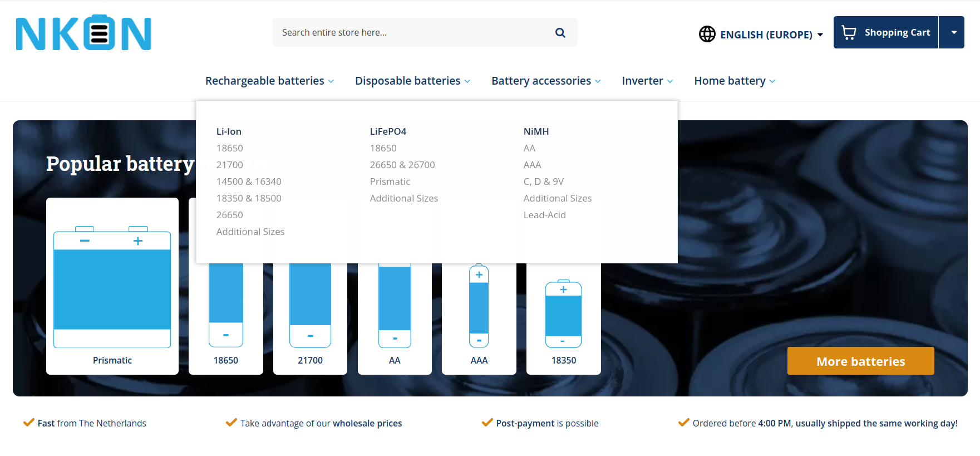Expand the cart dropdown arrow
This screenshot has height=456, width=980.
click(x=953, y=32)
